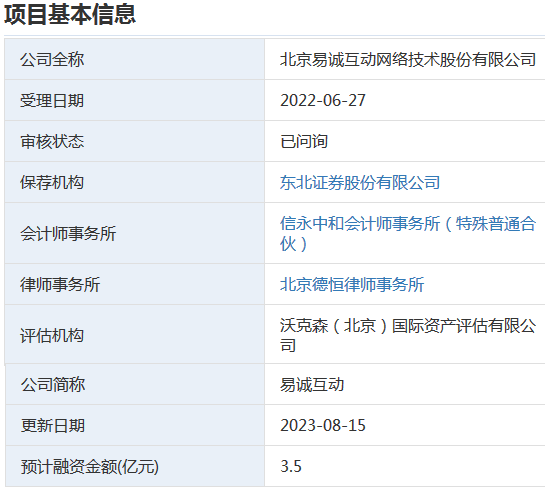
Task: Click the 评估机构 label cell
Action: 135,335
